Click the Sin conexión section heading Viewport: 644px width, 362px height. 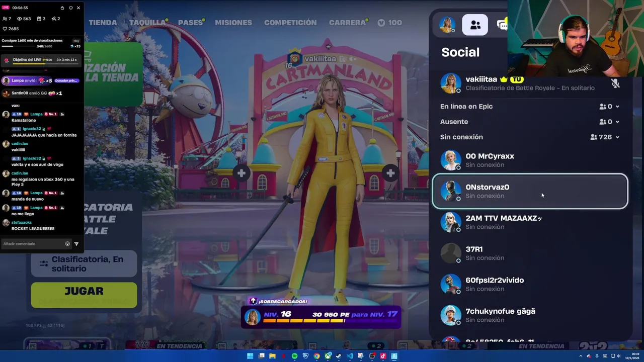pos(461,137)
